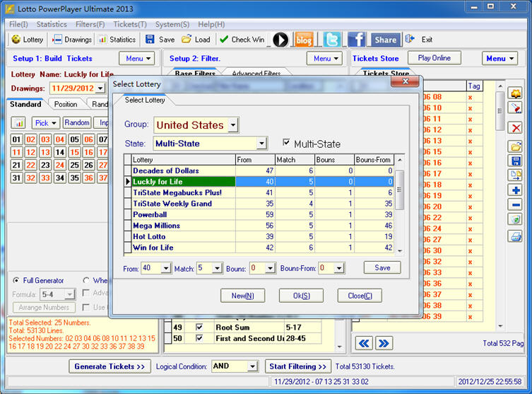Switch to the Standard tab
The width and height of the screenshot is (532, 394).
[x=25, y=104]
